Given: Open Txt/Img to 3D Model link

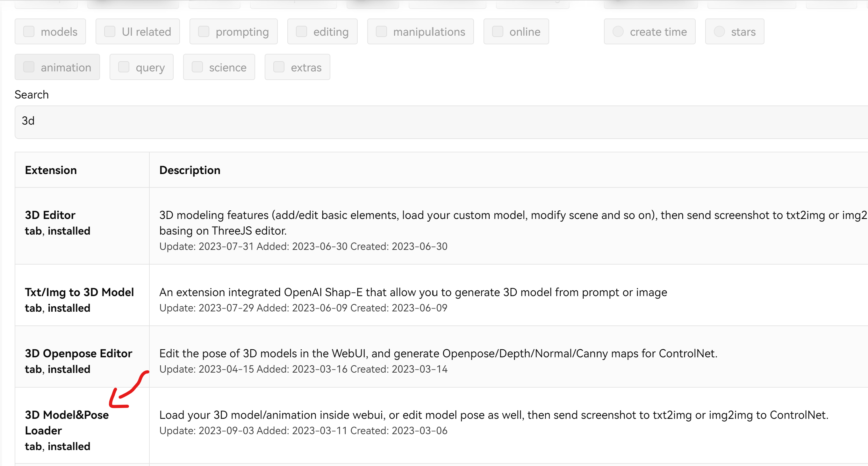Looking at the screenshot, I should (80, 292).
